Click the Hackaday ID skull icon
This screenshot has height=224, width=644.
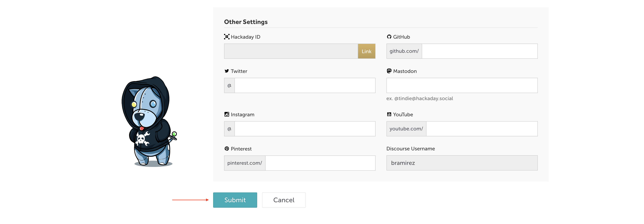coord(226,37)
